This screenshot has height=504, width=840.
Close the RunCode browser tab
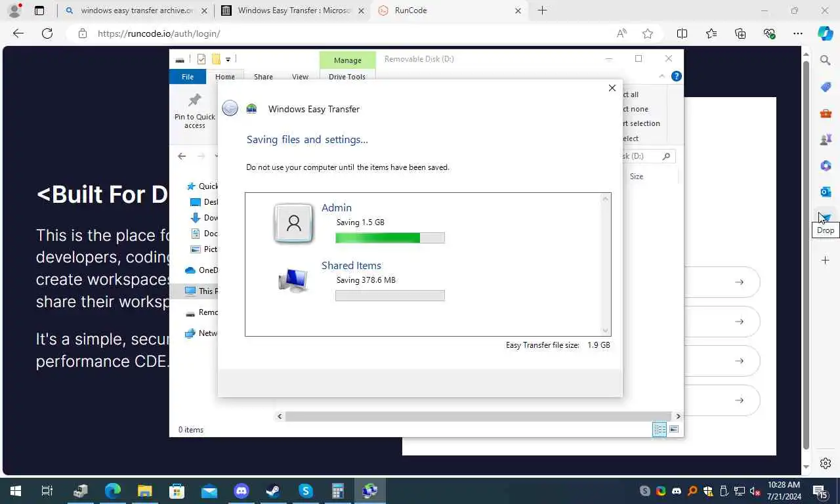tap(518, 10)
